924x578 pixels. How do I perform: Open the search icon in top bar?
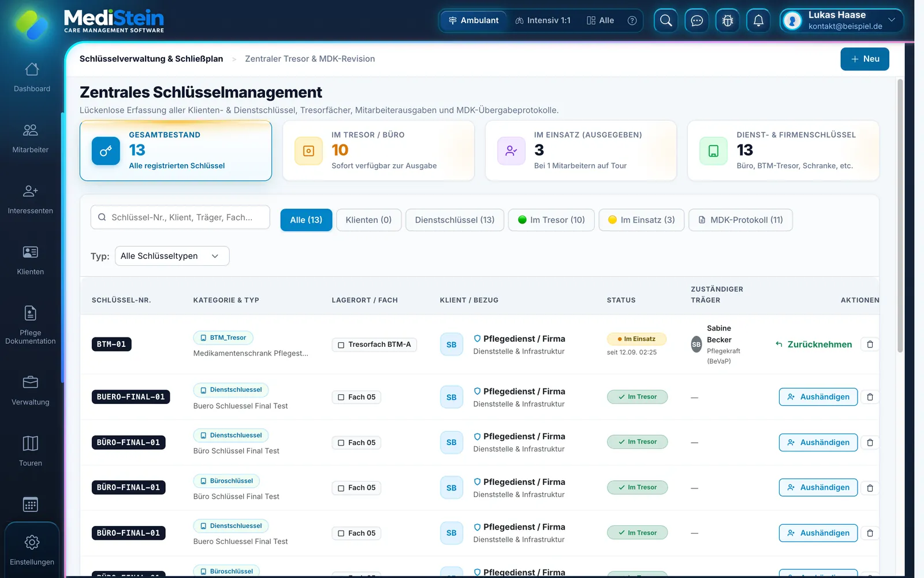click(x=666, y=21)
